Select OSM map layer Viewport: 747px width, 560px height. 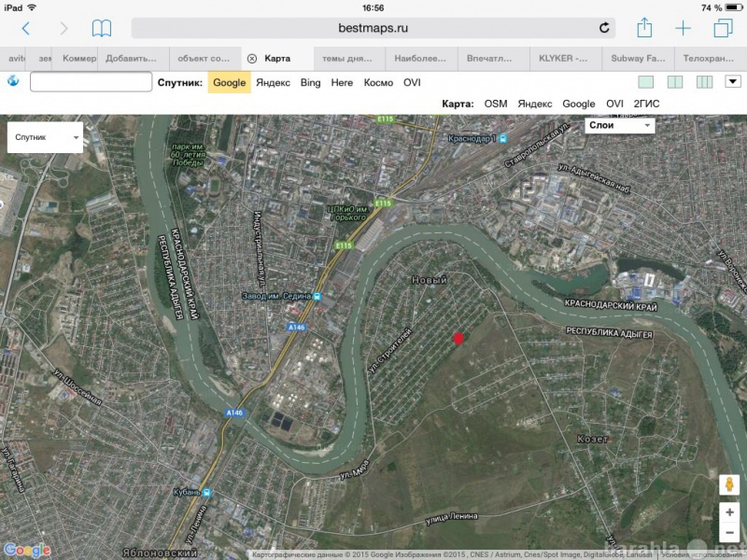click(496, 104)
